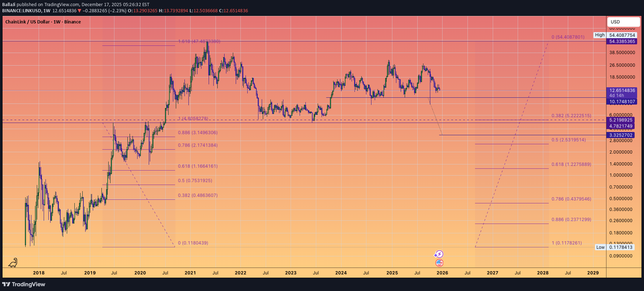Screen dimensions: 644x291
Task: Click the 0.382 (5.2222515) Fibonacci label
Action: (571, 116)
